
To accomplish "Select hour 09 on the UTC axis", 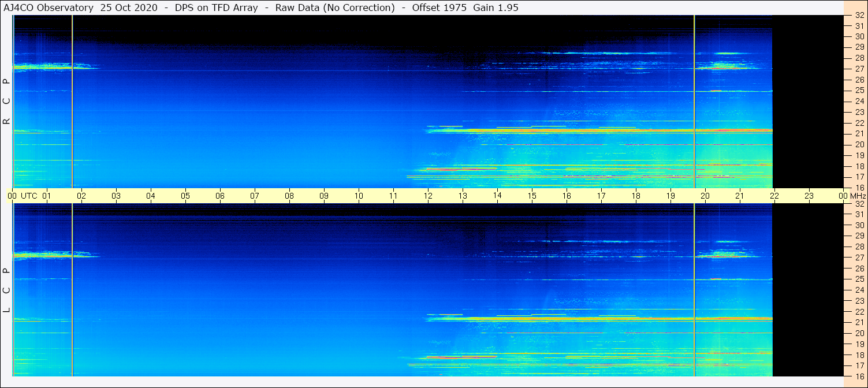I will click(x=324, y=196).
